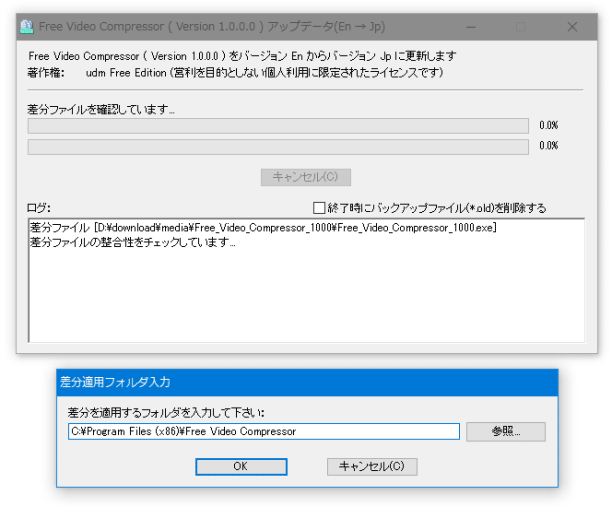Click the 著作権 copyright line
This screenshot has height=507, width=612.
coord(235,73)
